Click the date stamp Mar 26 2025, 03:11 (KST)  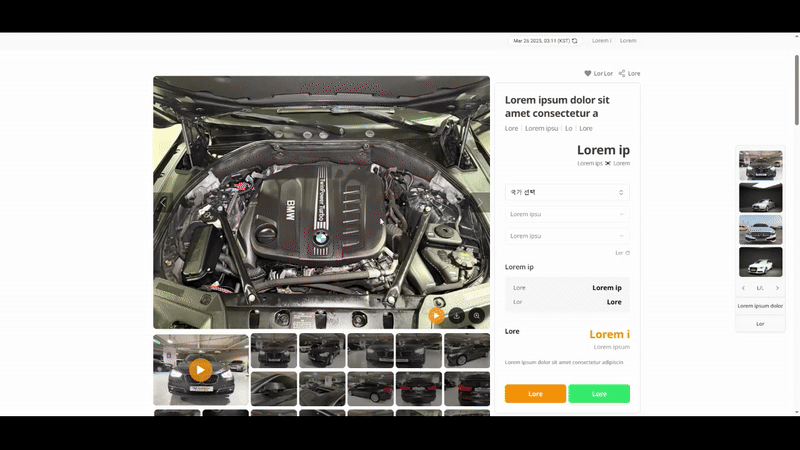(x=541, y=41)
